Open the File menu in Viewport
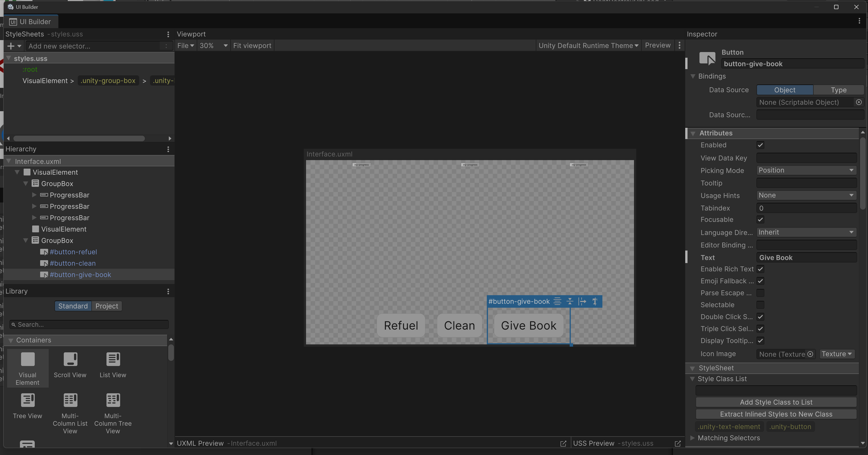Viewport: 868px width, 455px height. click(x=186, y=45)
